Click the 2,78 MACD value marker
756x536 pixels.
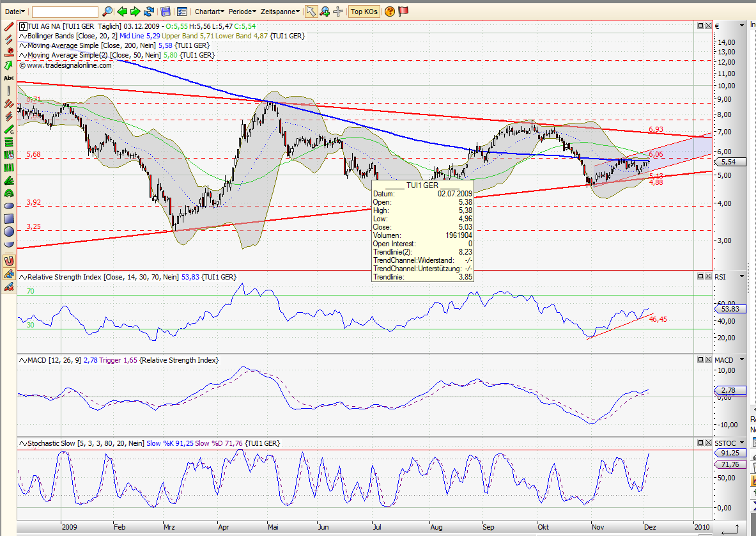coord(730,390)
